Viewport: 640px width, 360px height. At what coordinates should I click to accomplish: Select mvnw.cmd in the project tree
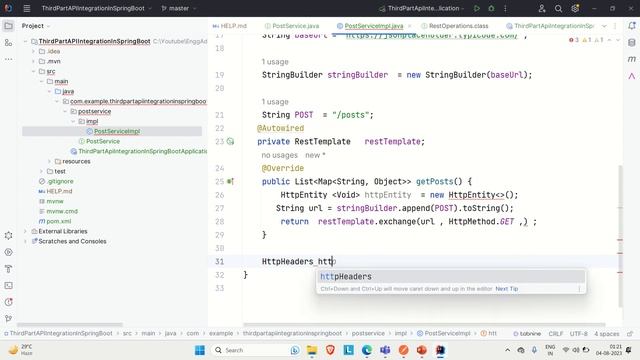[x=62, y=211]
